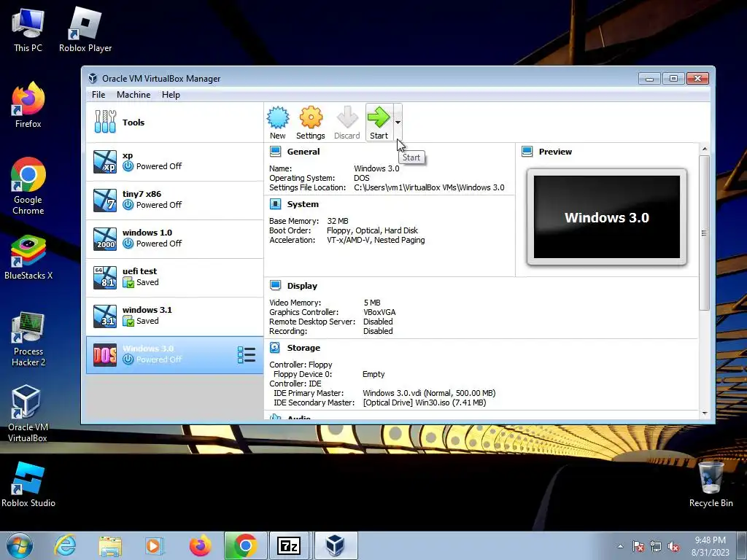Click the windows 3.1 machine icon
747x560 pixels.
[105, 316]
